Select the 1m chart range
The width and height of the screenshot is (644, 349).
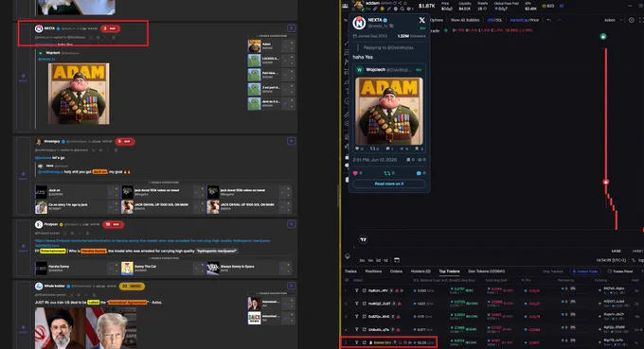[x=370, y=260]
